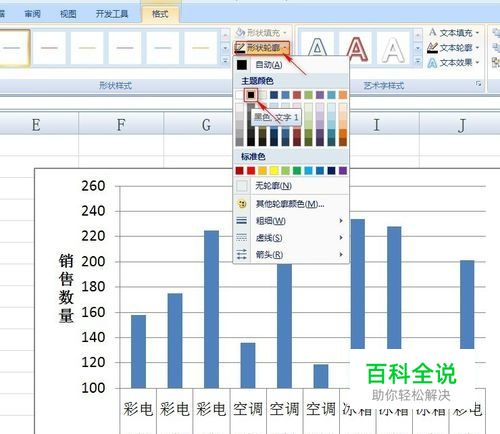Viewport: 500px width, 434px height.
Task: Choose the yellow standard color
Action: pos(274,171)
